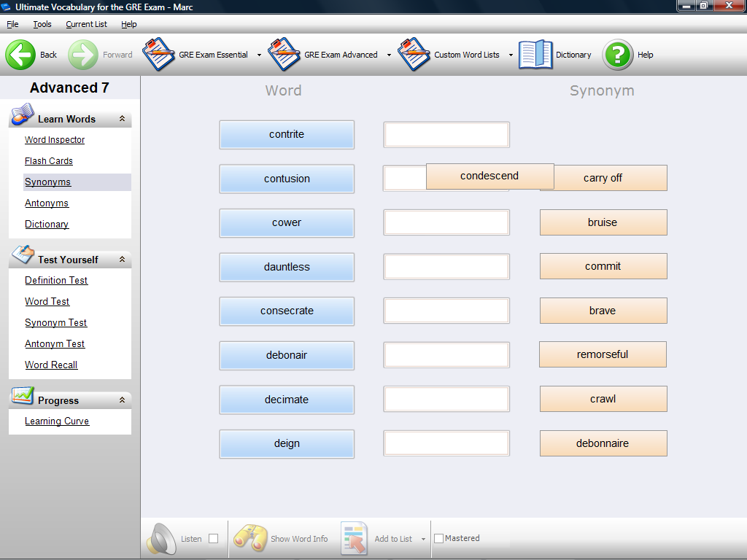
Task: Click the empty answer slot beside debonair
Action: click(x=446, y=355)
